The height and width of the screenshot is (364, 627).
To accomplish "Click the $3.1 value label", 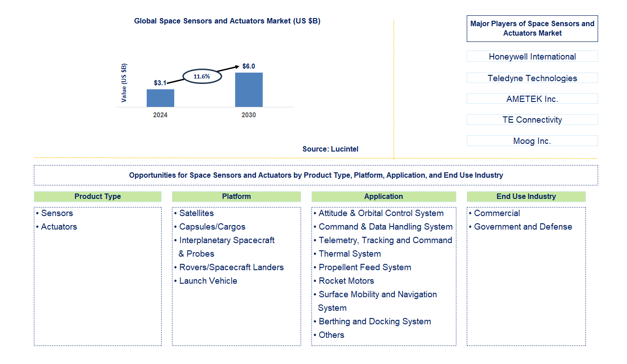I will click(x=160, y=83).
